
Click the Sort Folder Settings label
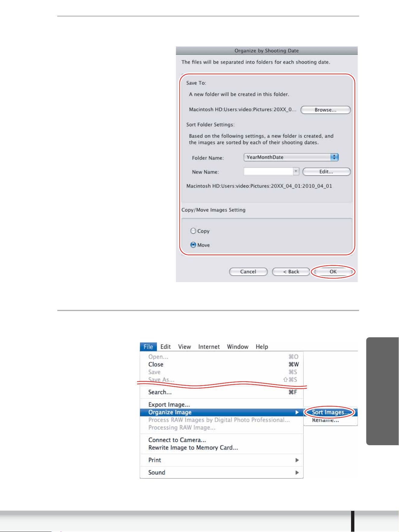(x=210, y=124)
